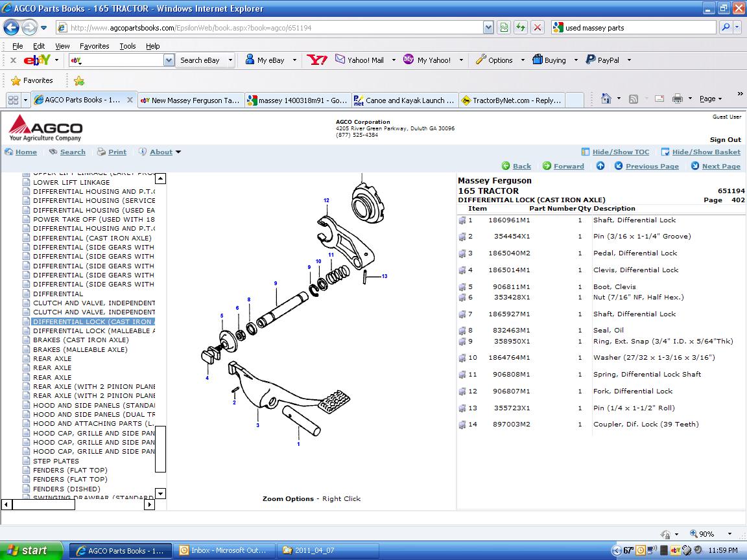Click Hide/Show Basket link
The image size is (747, 560).
coord(706,152)
